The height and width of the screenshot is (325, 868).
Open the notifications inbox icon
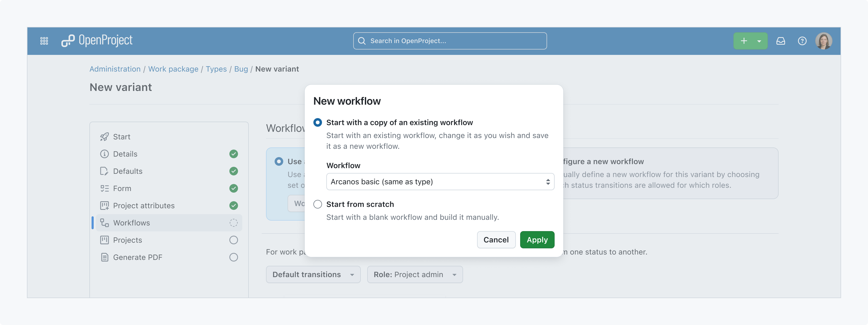pyautogui.click(x=781, y=41)
